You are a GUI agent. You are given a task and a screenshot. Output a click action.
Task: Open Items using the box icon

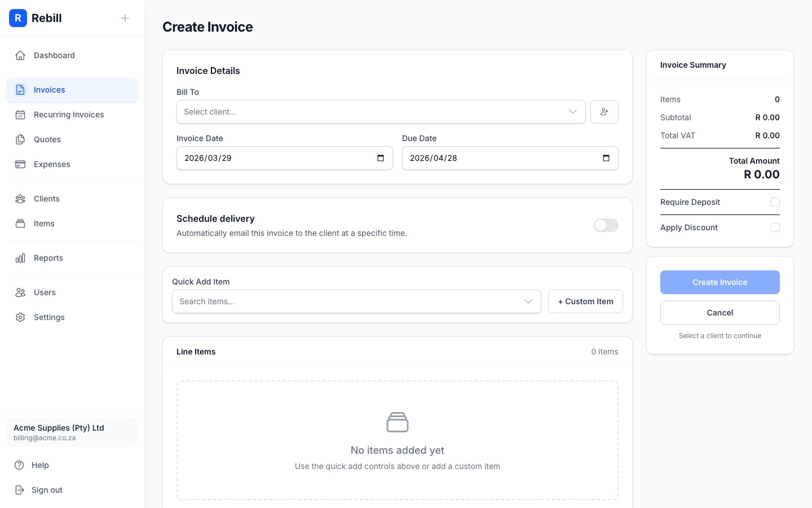point(20,224)
